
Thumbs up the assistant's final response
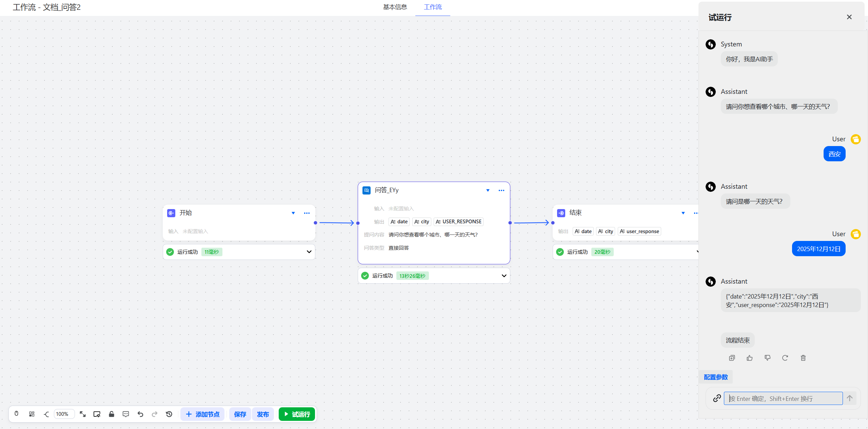point(750,358)
